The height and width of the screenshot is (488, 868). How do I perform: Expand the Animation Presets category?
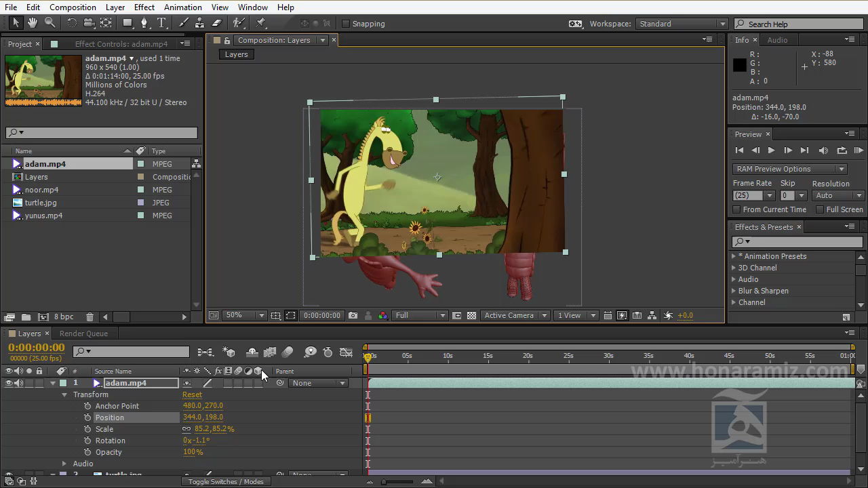click(734, 256)
